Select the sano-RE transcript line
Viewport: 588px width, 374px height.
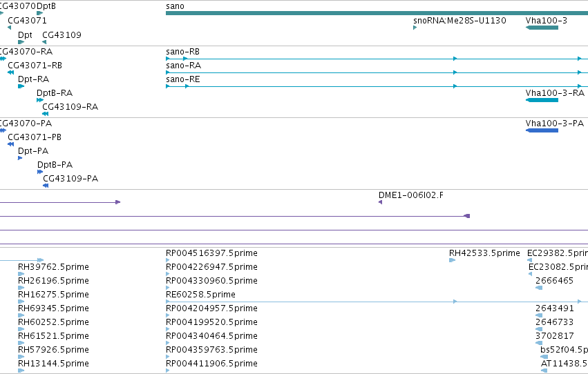(x=377, y=86)
